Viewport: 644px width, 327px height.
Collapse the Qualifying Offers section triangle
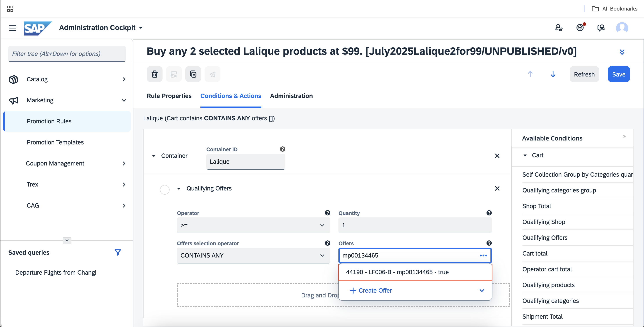point(179,189)
